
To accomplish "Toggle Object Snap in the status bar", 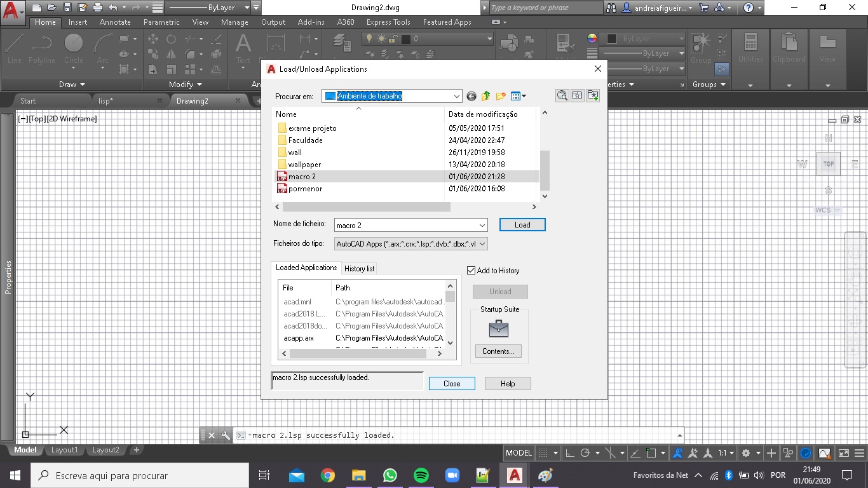I will click(x=651, y=453).
